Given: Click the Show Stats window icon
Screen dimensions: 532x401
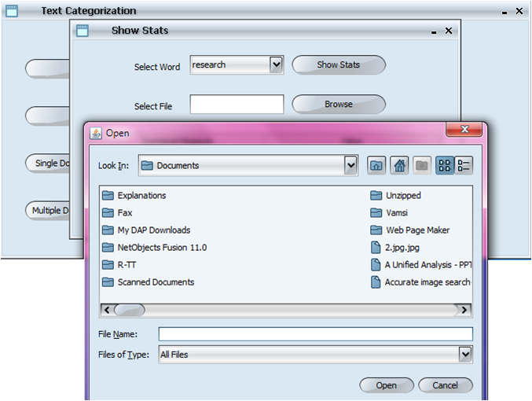Looking at the screenshot, I should coord(82,31).
